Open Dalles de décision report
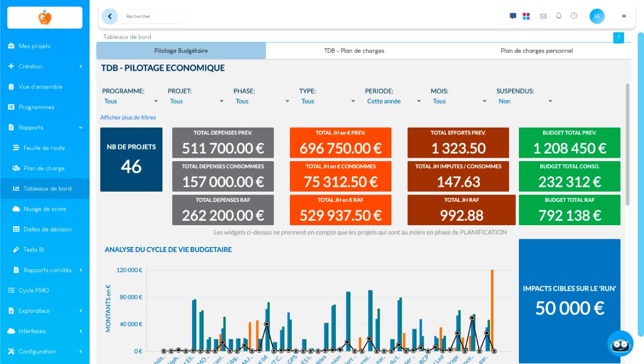 tap(45, 230)
